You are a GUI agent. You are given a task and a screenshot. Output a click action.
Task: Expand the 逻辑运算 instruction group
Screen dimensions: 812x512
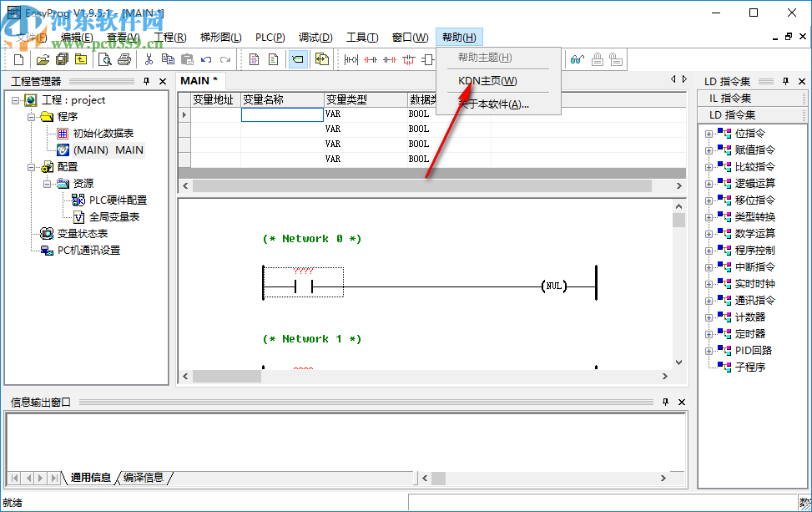click(x=709, y=184)
